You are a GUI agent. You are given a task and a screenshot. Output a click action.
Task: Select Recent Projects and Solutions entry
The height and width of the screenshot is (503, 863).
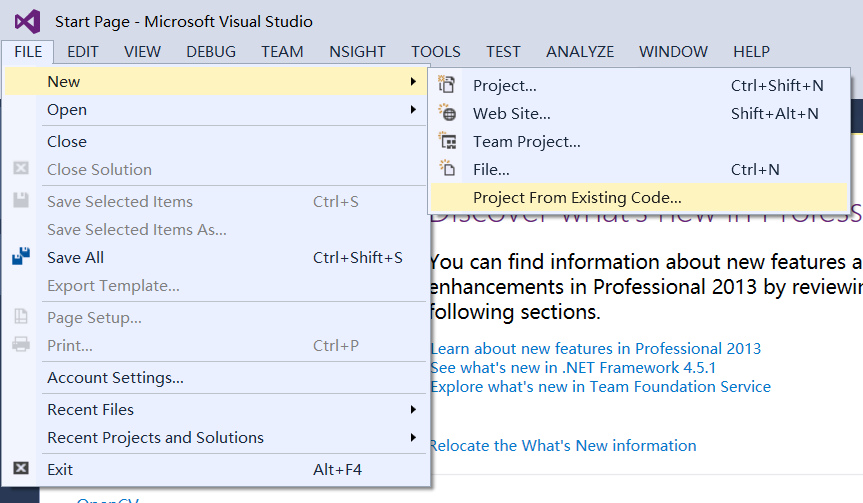(217, 438)
